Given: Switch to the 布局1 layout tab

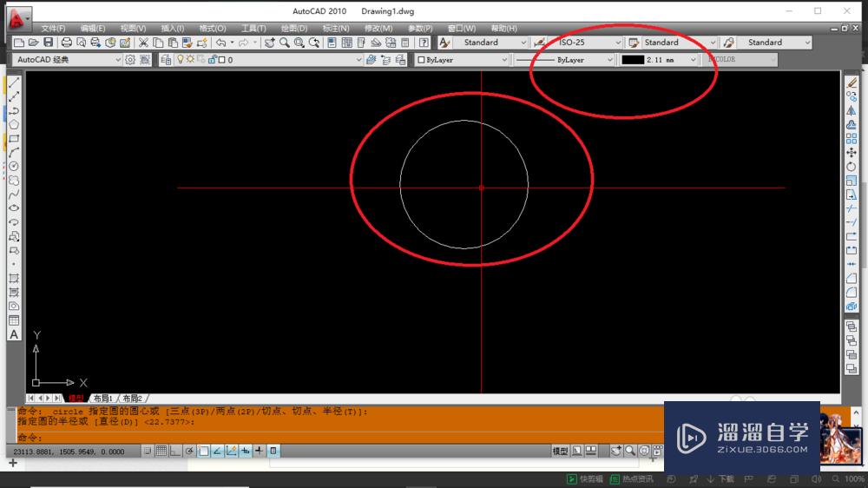Looking at the screenshot, I should point(103,399).
